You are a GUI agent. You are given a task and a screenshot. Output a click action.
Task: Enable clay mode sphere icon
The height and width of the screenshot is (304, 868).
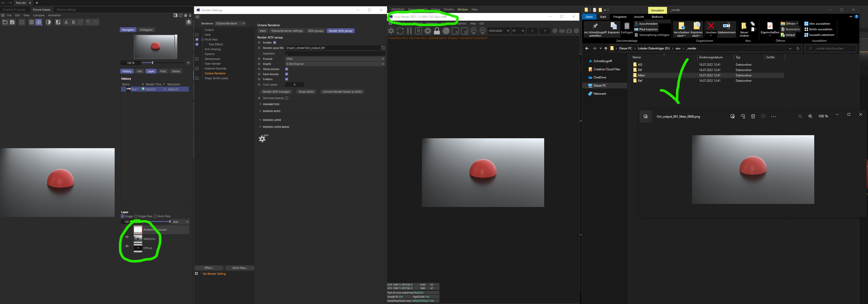click(446, 31)
